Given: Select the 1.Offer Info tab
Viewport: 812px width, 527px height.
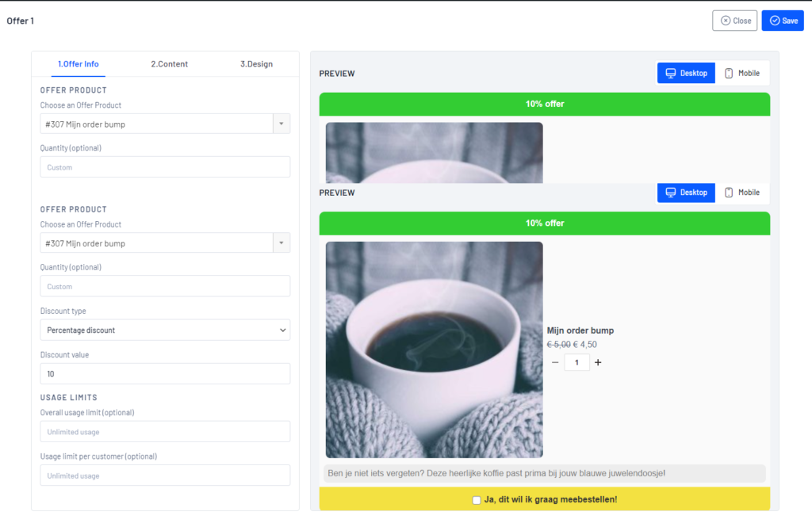Looking at the screenshot, I should (x=79, y=63).
